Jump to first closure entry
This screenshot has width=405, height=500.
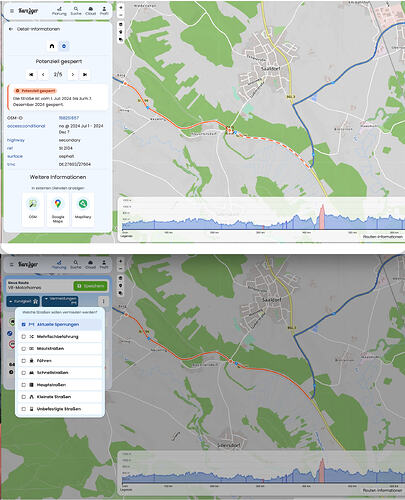[31, 74]
